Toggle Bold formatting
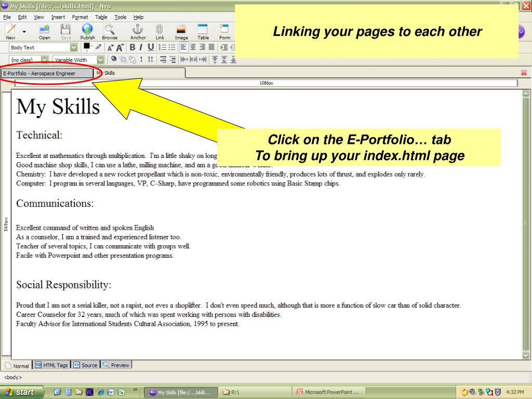The height and width of the screenshot is (399, 532). click(x=132, y=47)
